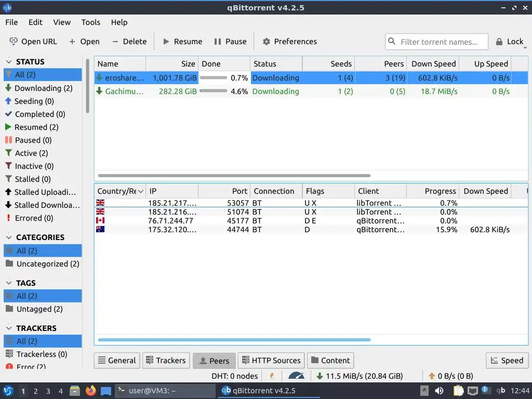Click the Resume play triangle icon

(166, 42)
